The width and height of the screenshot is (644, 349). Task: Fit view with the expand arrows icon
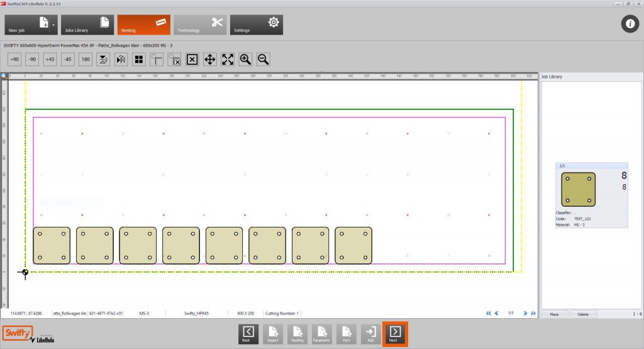228,59
